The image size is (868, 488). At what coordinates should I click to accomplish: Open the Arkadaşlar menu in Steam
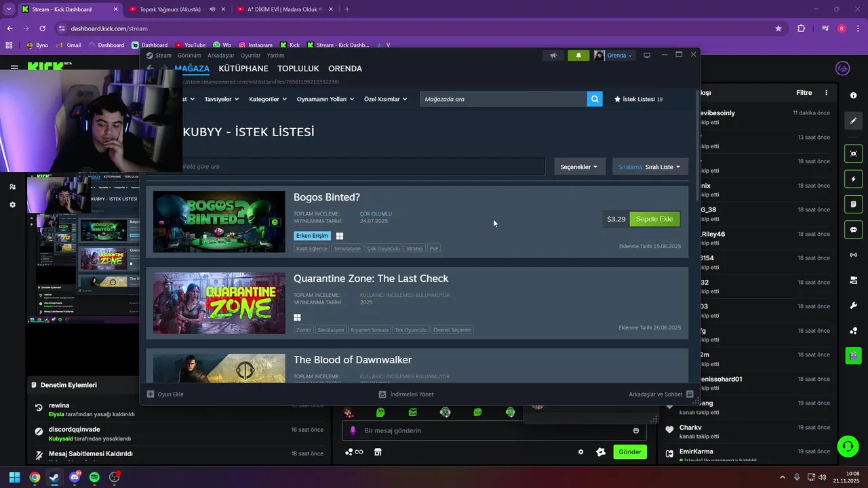point(221,56)
